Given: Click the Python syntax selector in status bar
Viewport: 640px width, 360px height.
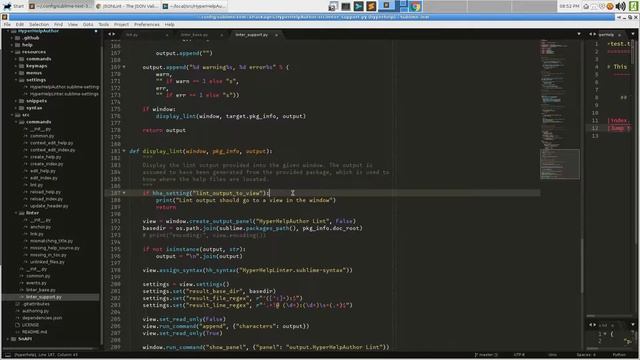Looking at the screenshot, I should (619, 355).
